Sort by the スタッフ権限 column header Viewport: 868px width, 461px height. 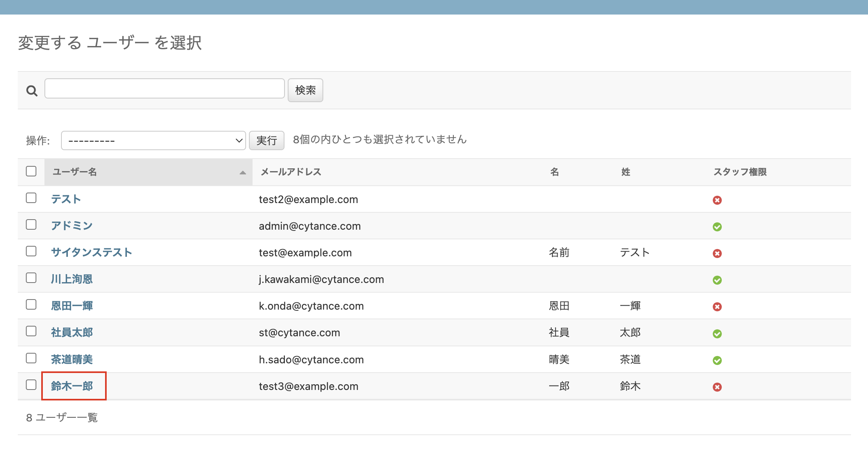(x=739, y=172)
